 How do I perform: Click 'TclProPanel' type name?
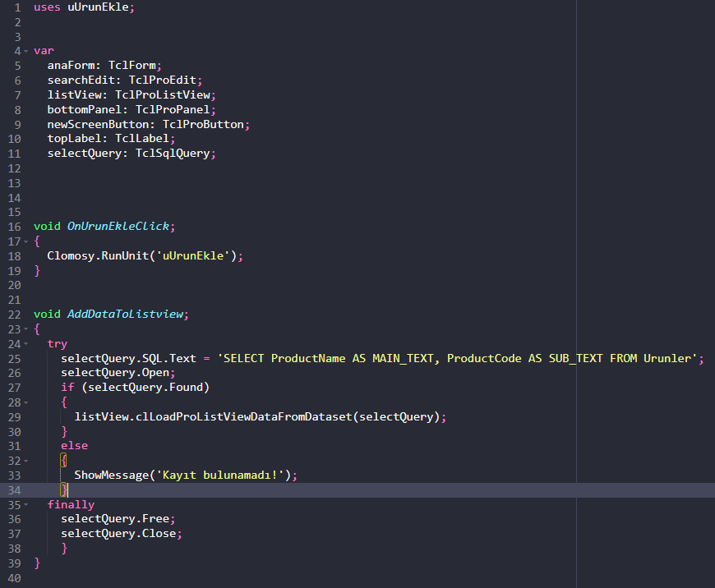173,109
